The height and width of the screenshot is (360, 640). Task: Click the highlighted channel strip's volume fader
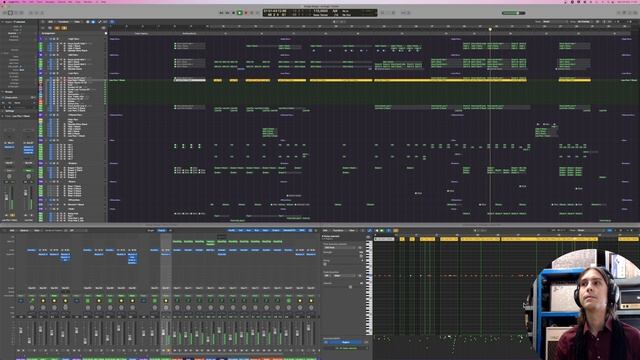pyautogui.click(x=164, y=333)
